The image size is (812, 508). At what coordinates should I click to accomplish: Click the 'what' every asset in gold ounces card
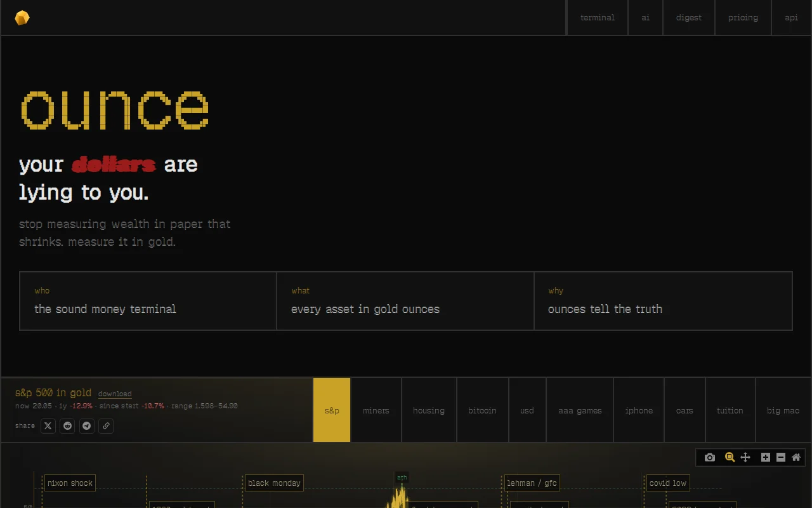(405, 301)
